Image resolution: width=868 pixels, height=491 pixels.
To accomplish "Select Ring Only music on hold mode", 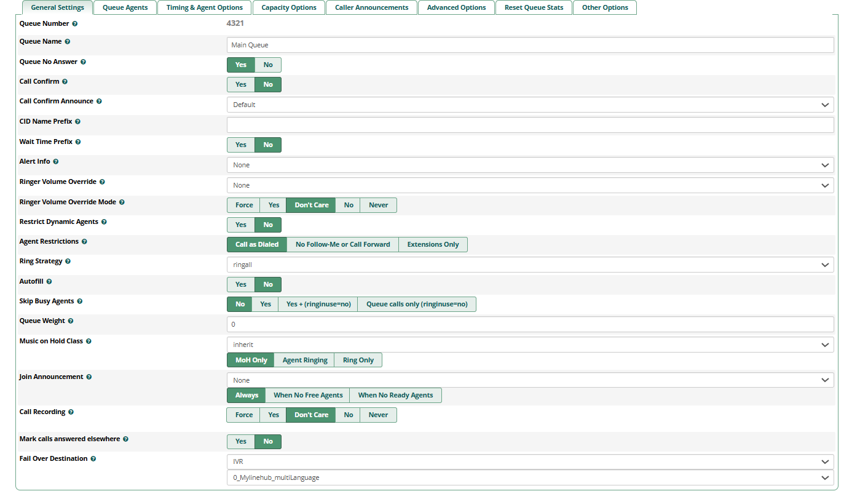I will click(x=358, y=360).
